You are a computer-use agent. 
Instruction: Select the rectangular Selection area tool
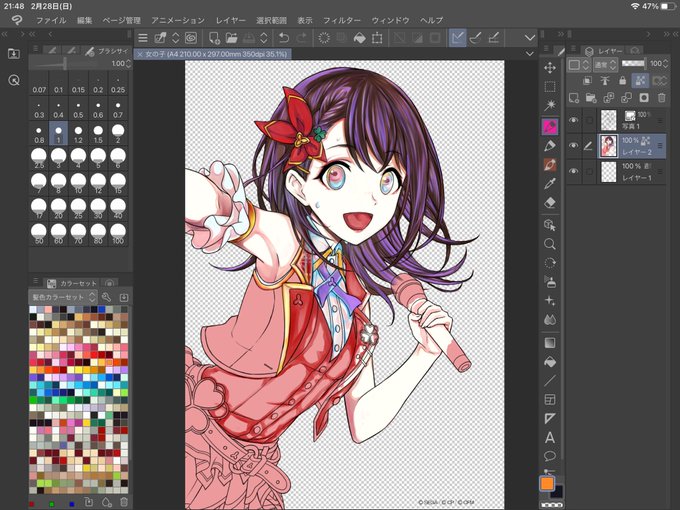[x=550, y=87]
